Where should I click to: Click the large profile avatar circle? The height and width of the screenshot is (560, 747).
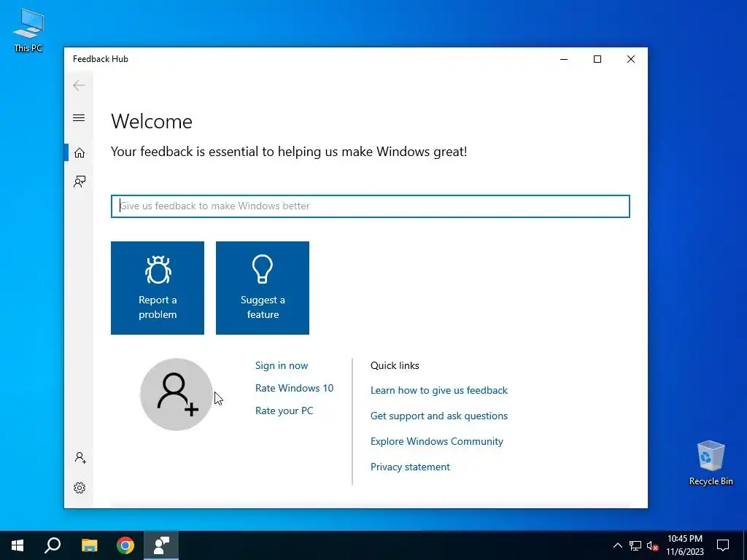click(177, 394)
